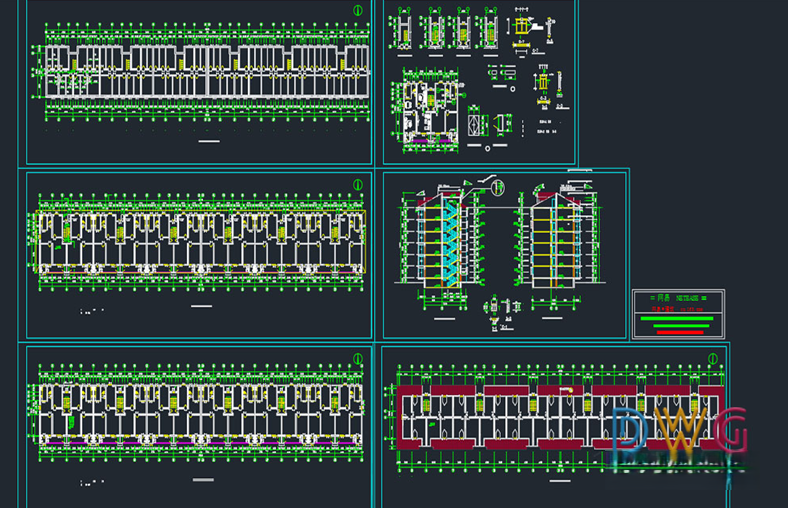The height and width of the screenshot is (508, 788).
Task: Click the compass symbol on bottom-left sheet
Action: 358,358
